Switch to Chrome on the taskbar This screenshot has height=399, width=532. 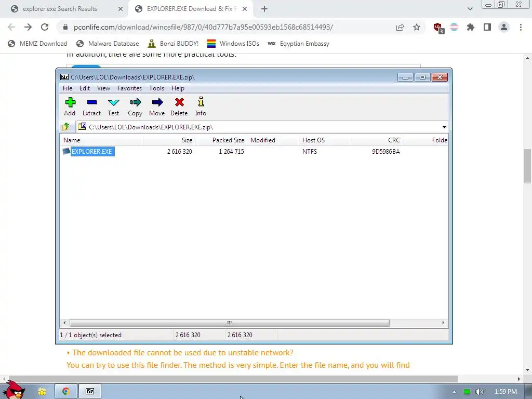[x=66, y=391]
